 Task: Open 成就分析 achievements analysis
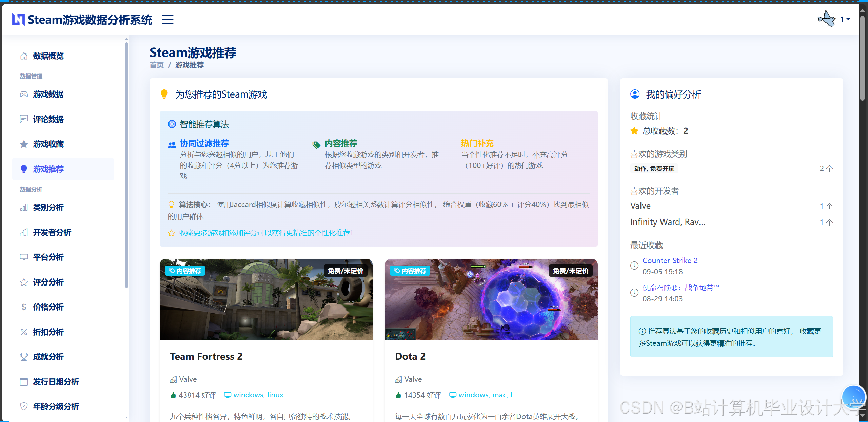(x=48, y=357)
